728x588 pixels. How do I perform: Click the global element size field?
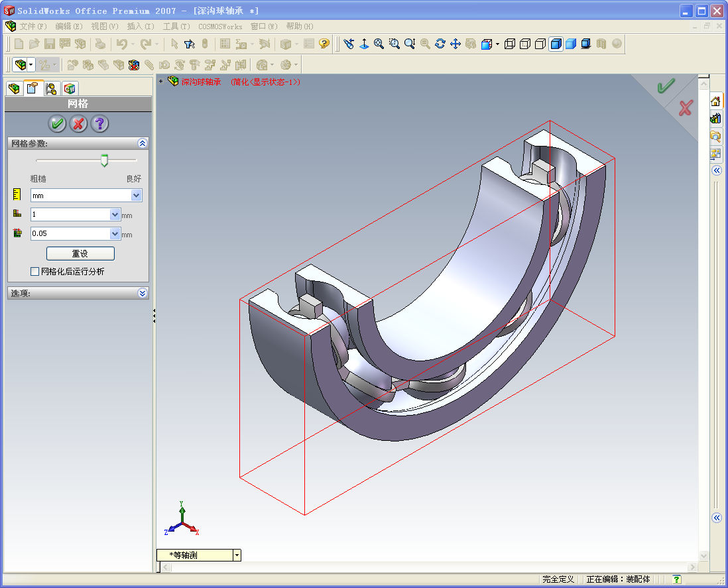pos(70,214)
